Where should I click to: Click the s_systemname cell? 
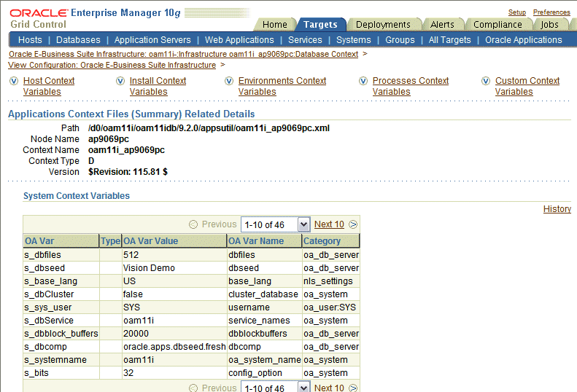click(61, 360)
